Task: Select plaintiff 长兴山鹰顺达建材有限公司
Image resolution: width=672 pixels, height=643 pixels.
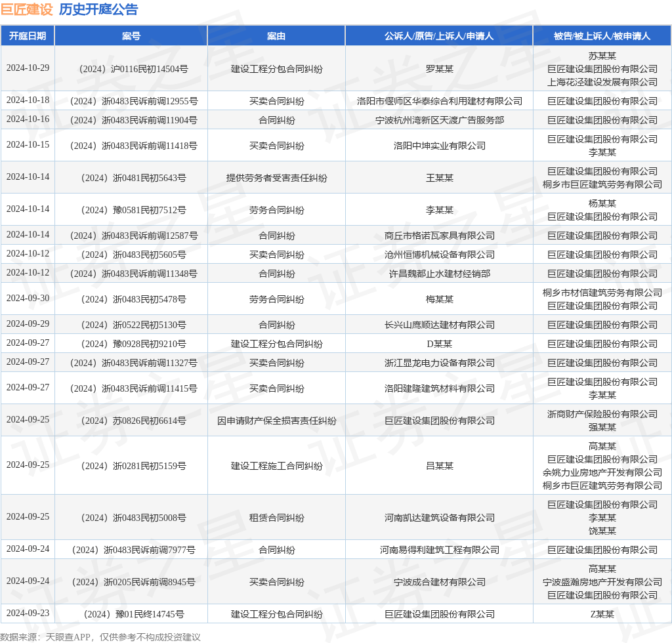Action: pyautogui.click(x=439, y=325)
